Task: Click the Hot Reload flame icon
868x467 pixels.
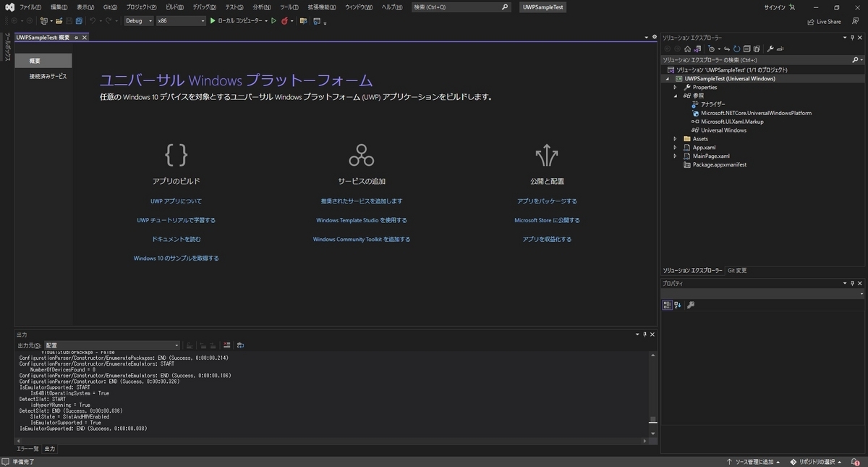Action: pyautogui.click(x=285, y=21)
